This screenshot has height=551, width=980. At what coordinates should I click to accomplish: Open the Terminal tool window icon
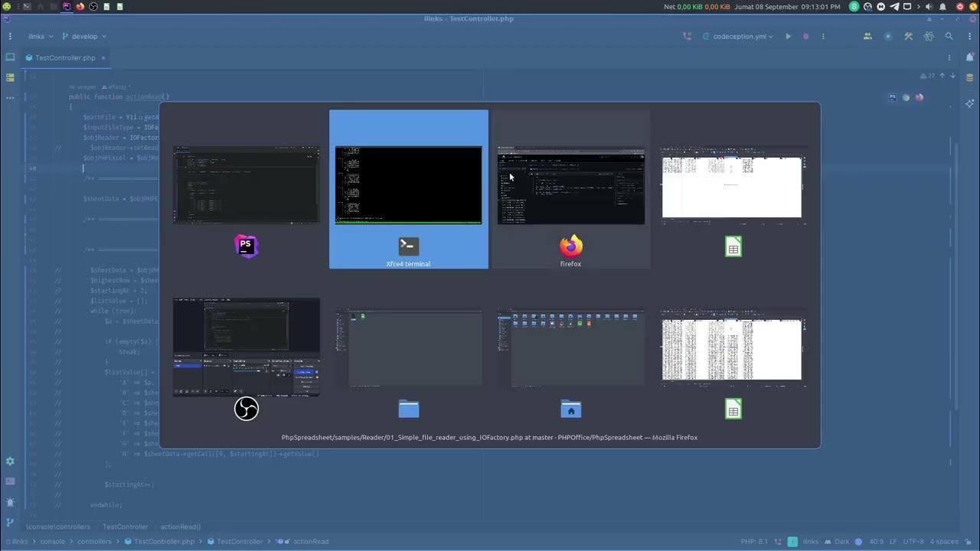[x=10, y=481]
